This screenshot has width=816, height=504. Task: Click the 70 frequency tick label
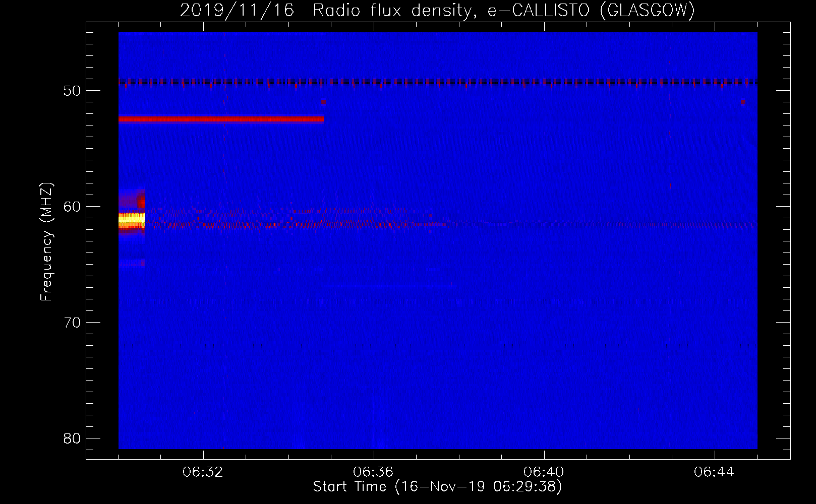(x=72, y=322)
